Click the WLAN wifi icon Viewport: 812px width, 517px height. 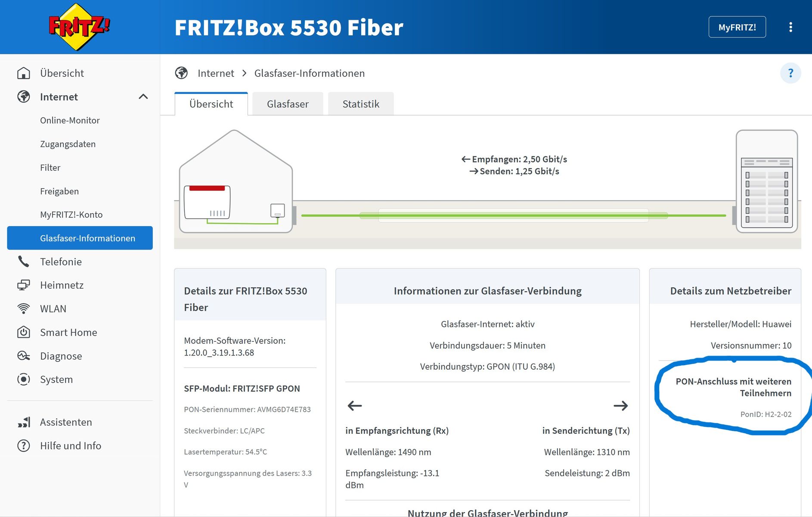coord(24,308)
